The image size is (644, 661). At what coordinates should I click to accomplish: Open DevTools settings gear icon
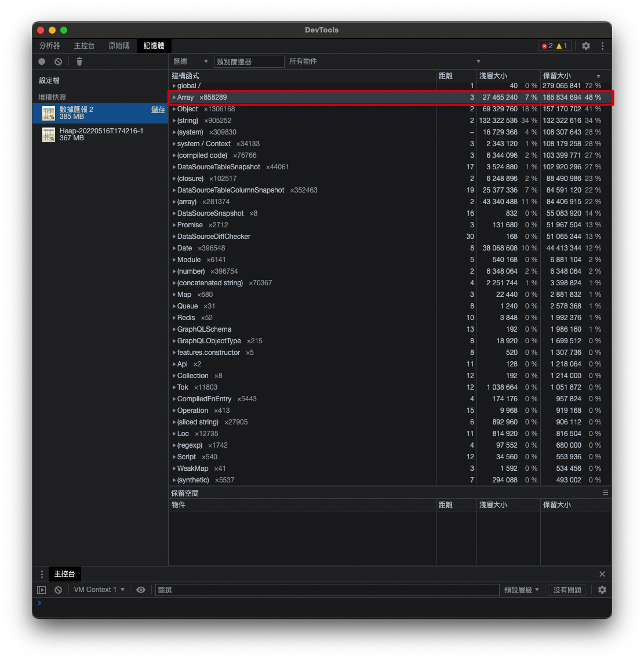(586, 46)
